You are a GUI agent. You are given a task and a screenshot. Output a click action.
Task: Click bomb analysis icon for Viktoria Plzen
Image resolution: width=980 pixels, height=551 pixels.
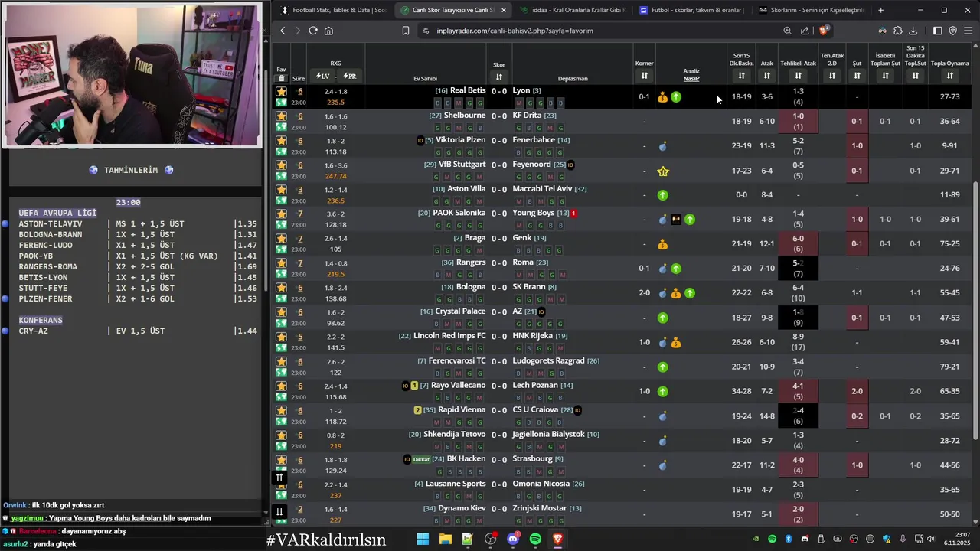[x=662, y=146]
